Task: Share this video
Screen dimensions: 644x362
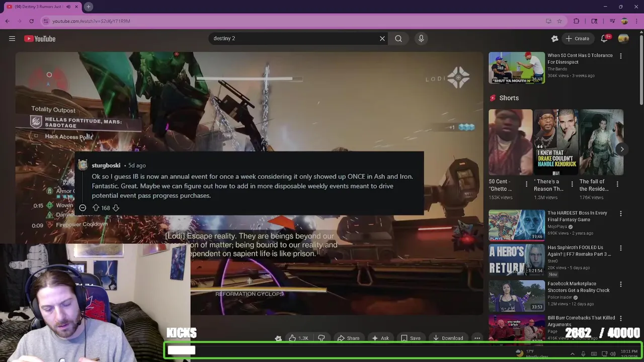Action: click(x=348, y=338)
